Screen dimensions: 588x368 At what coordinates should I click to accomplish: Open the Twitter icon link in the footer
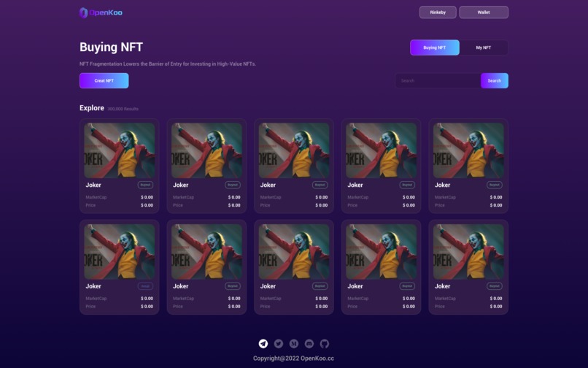tap(279, 344)
